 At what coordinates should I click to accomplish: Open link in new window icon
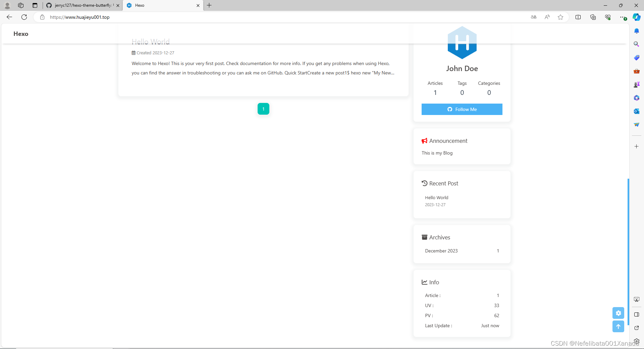point(636,328)
